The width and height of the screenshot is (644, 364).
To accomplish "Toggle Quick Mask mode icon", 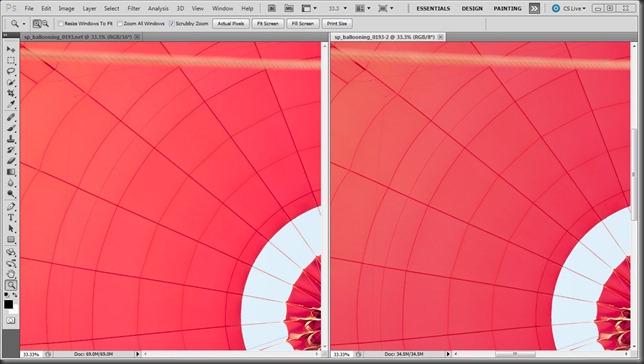I will 11,320.
